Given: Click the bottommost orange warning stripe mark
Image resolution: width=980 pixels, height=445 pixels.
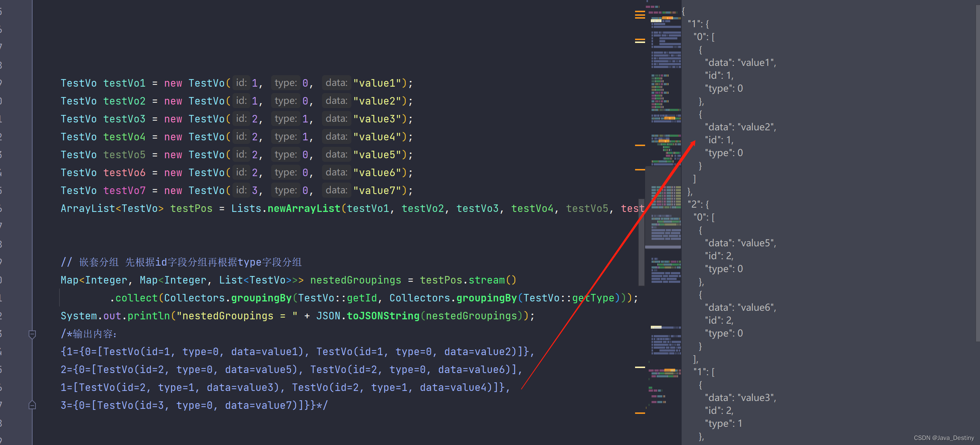Looking at the screenshot, I should [640, 413].
